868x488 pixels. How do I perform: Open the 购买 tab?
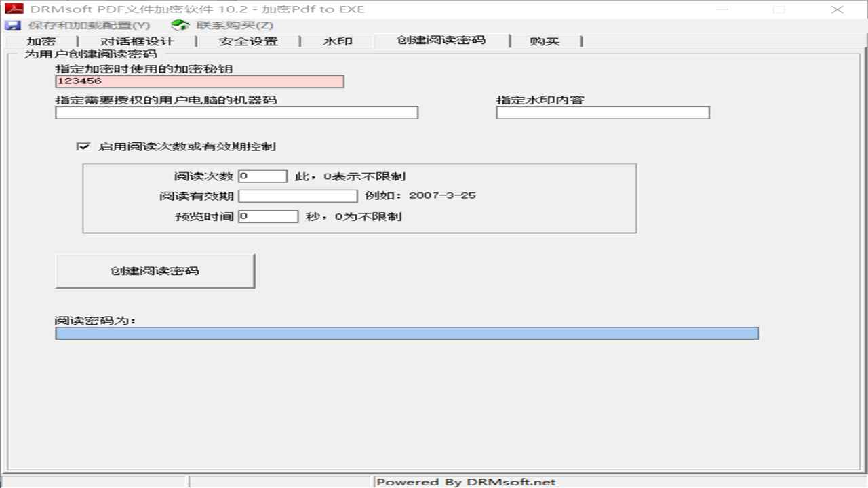(x=545, y=41)
